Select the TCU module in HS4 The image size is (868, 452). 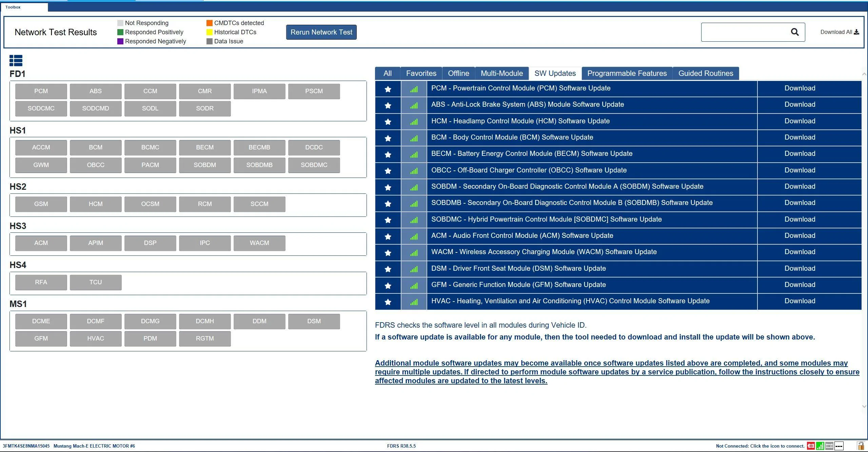pyautogui.click(x=96, y=282)
